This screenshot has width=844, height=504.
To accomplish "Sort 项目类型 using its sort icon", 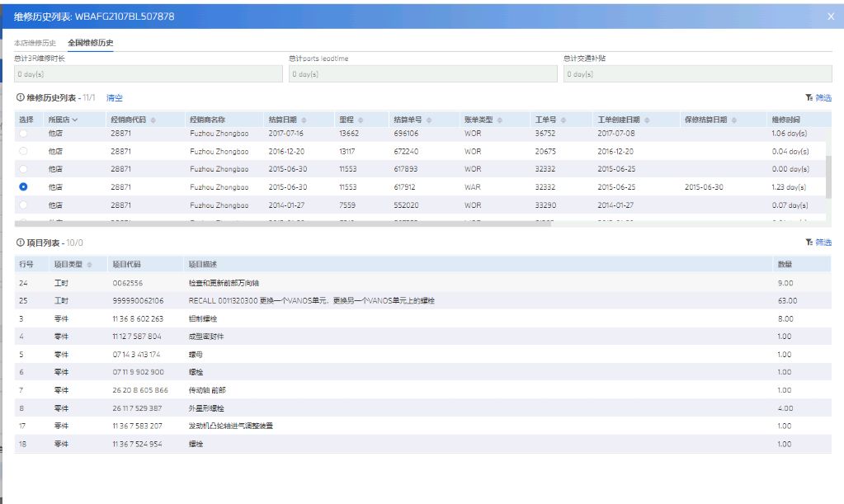I will pyautogui.click(x=89, y=265).
